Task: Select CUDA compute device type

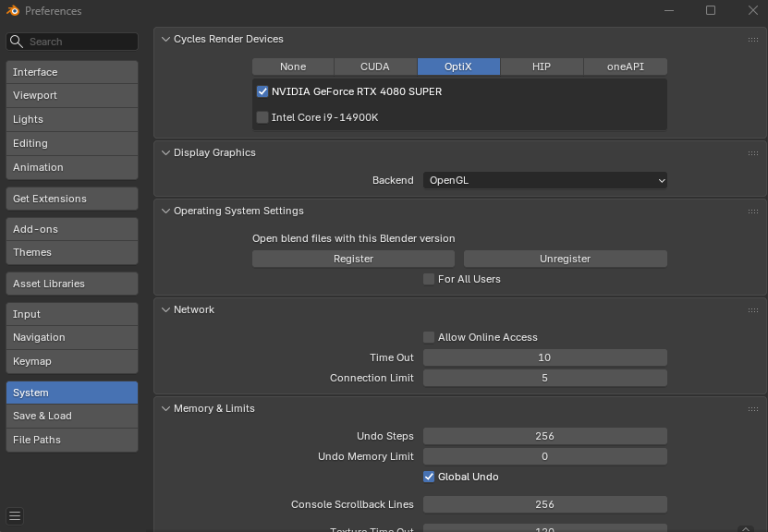Action: (375, 66)
